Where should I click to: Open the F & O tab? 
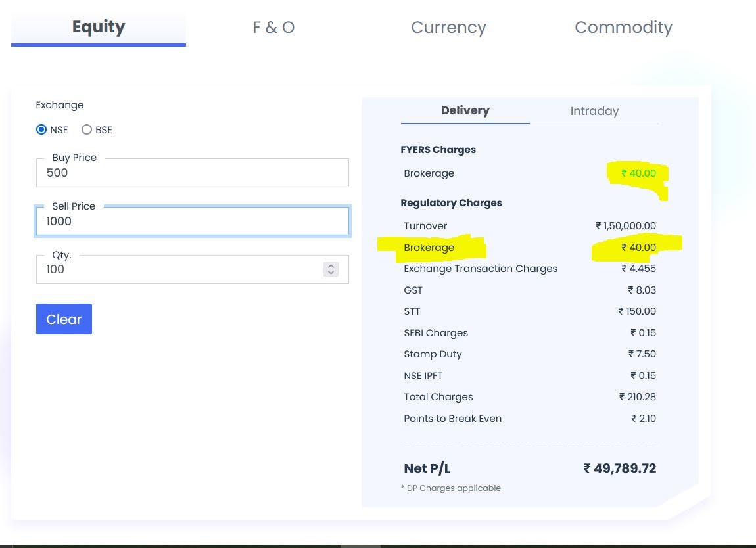click(x=273, y=28)
